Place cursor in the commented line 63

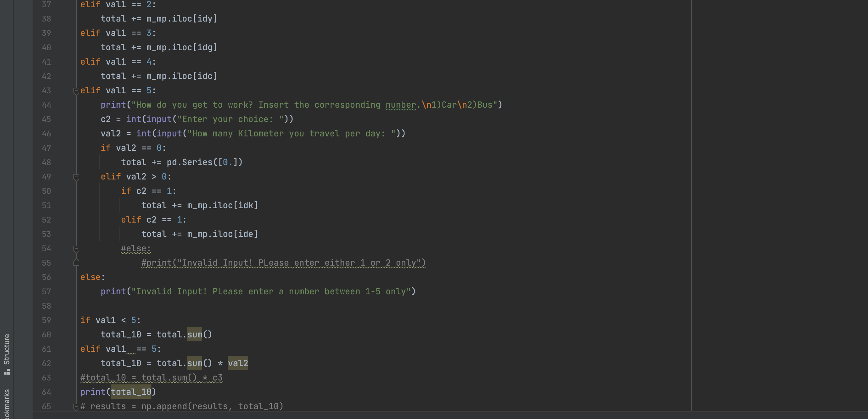tap(152, 378)
